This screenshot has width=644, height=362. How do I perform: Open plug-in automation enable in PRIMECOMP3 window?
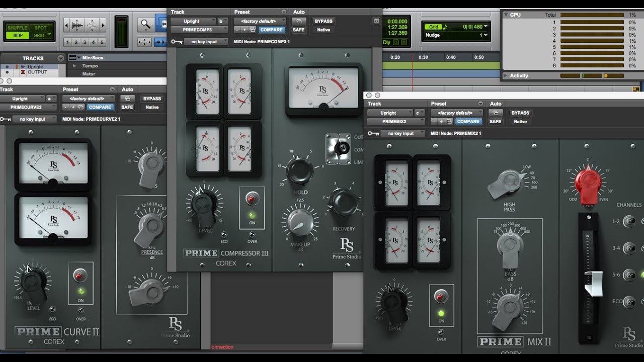299,21
